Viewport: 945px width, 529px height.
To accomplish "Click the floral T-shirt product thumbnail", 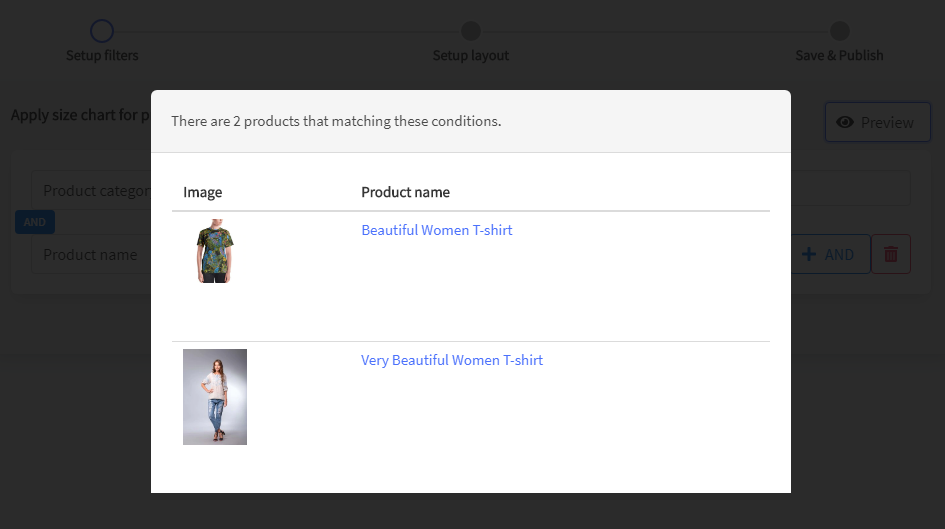I will [215, 251].
